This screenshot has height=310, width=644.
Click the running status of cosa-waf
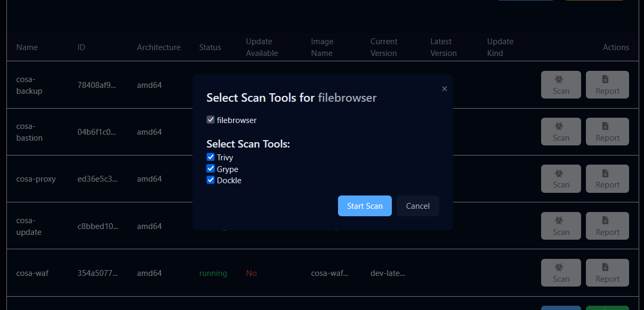click(213, 273)
